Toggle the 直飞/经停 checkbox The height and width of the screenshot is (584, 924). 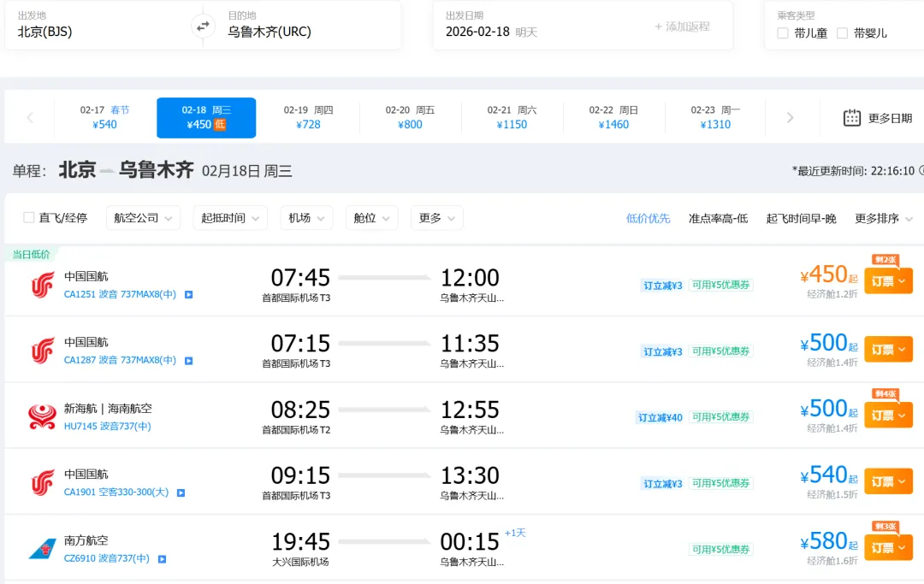tap(28, 218)
